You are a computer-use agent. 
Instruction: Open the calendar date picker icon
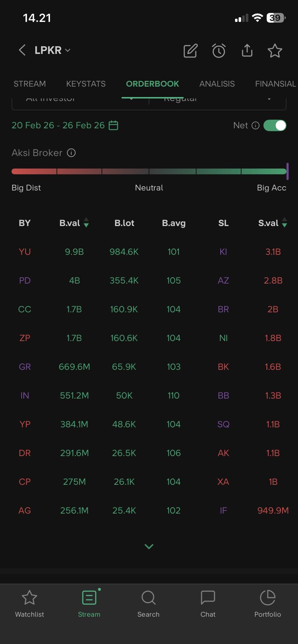click(x=113, y=125)
